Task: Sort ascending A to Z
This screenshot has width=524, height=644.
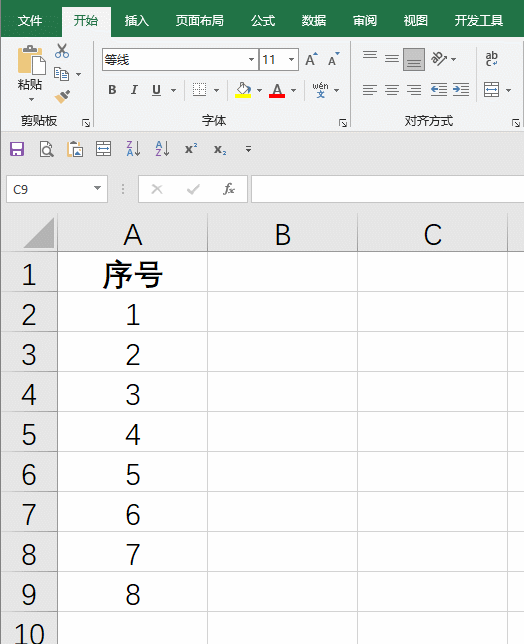Action: pyautogui.click(x=162, y=149)
